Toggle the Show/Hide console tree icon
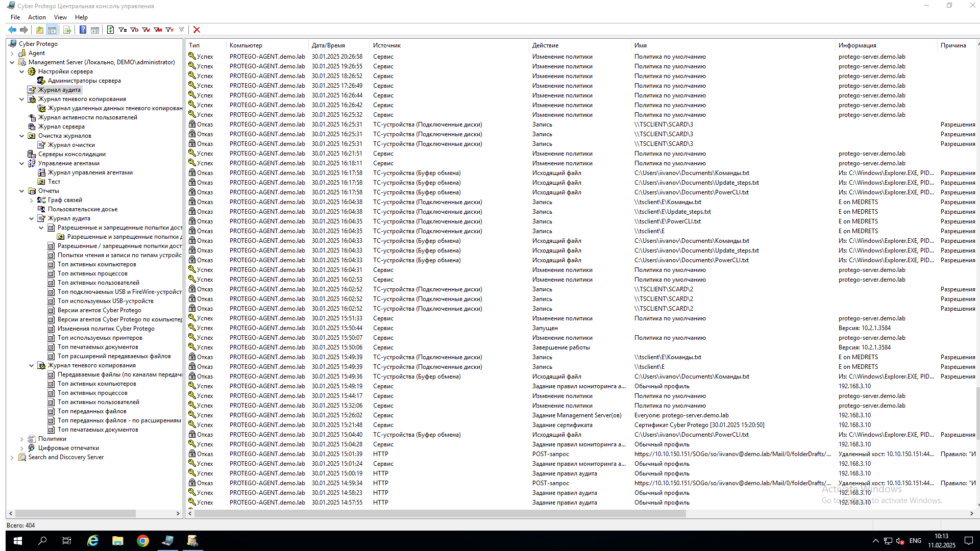 52,30
